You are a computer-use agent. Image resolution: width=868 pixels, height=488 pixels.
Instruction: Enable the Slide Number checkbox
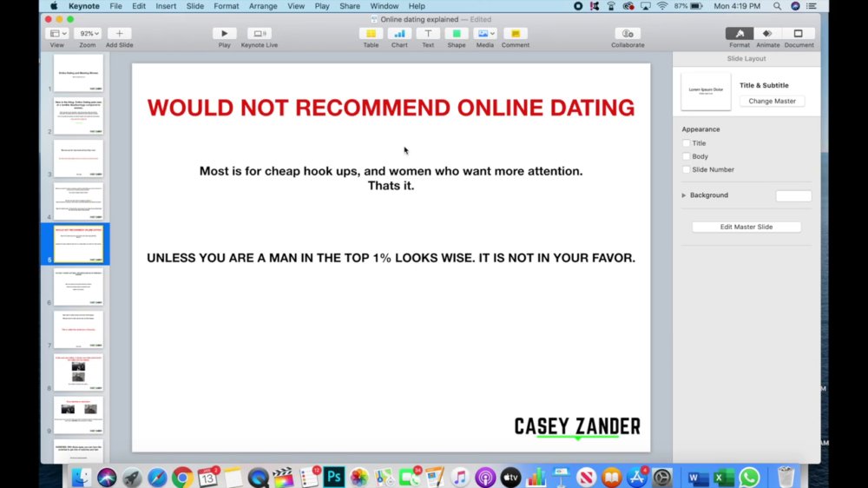(x=687, y=169)
